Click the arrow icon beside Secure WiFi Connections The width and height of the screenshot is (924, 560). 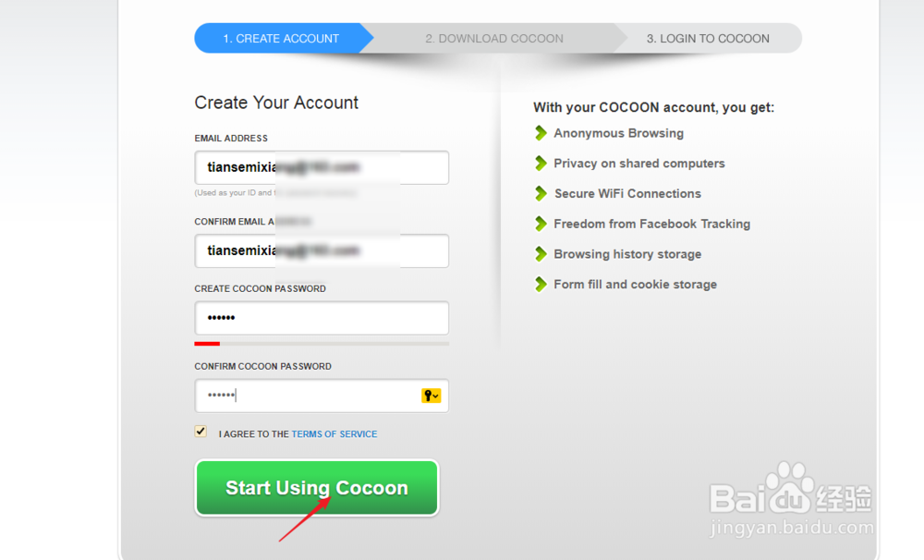541,193
